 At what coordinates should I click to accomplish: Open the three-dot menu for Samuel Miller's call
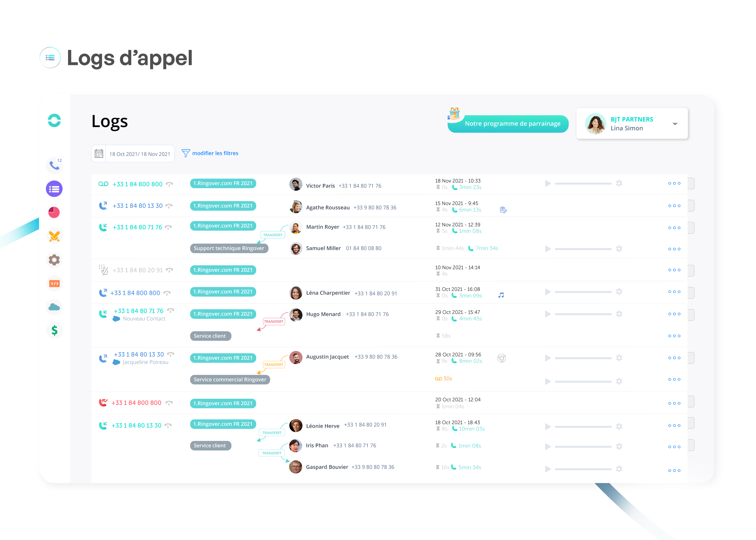coord(674,249)
